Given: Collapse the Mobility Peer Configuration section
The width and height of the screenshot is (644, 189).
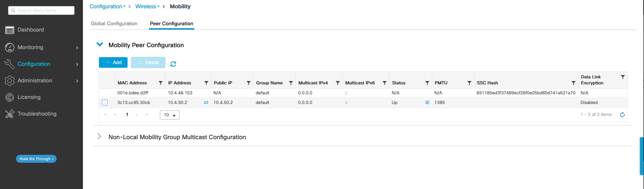Looking at the screenshot, I should 100,45.
